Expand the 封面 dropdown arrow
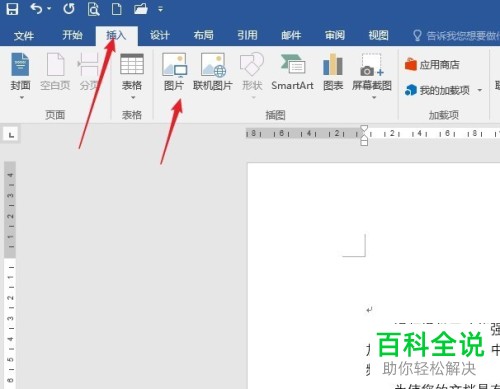 22,98
